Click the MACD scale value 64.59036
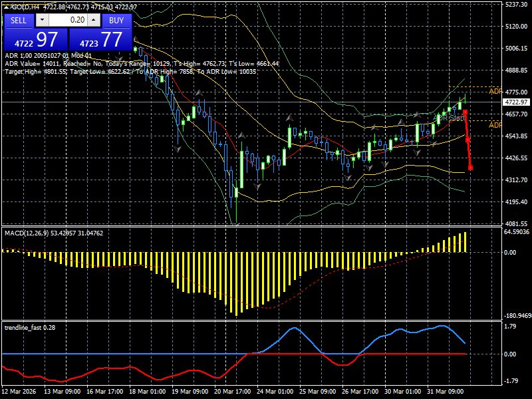The height and width of the screenshot is (399, 532). [x=517, y=232]
